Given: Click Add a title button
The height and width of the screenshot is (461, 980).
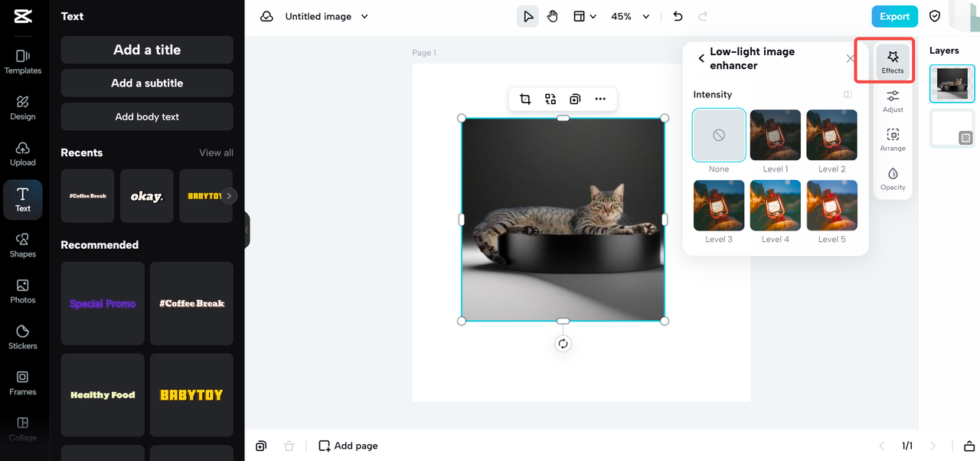Looking at the screenshot, I should (147, 50).
